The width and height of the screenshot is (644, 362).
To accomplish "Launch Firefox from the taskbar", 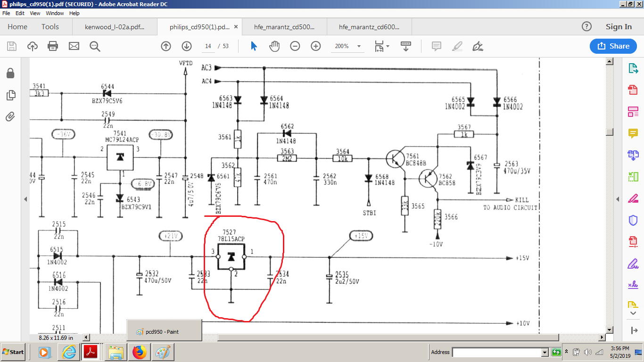I will tap(139, 352).
